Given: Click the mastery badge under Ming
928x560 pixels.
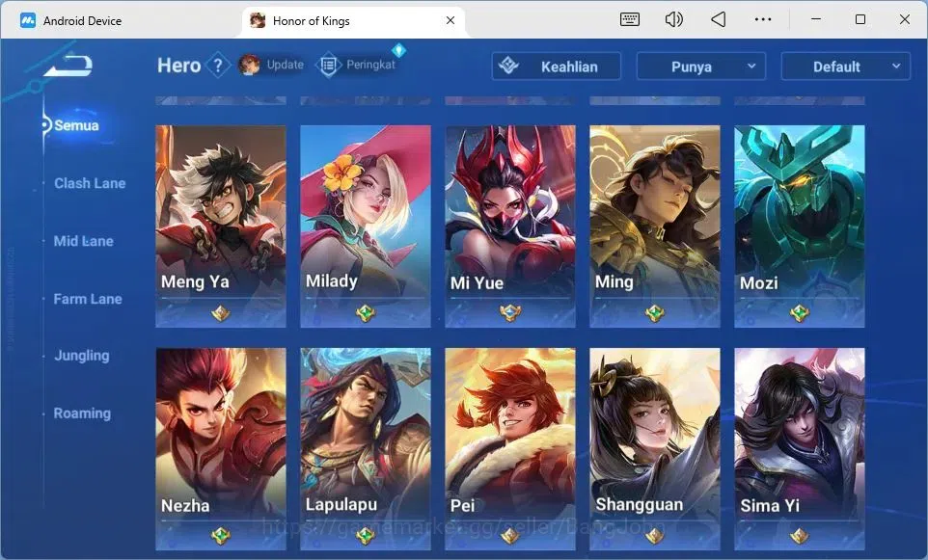Looking at the screenshot, I should coord(655,313).
